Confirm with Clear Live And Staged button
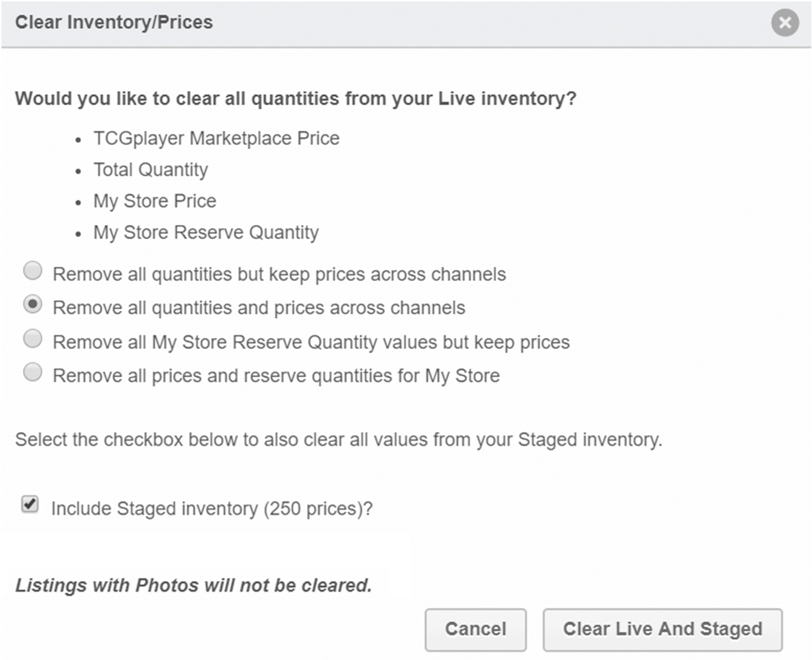This screenshot has width=812, height=660. point(663,629)
